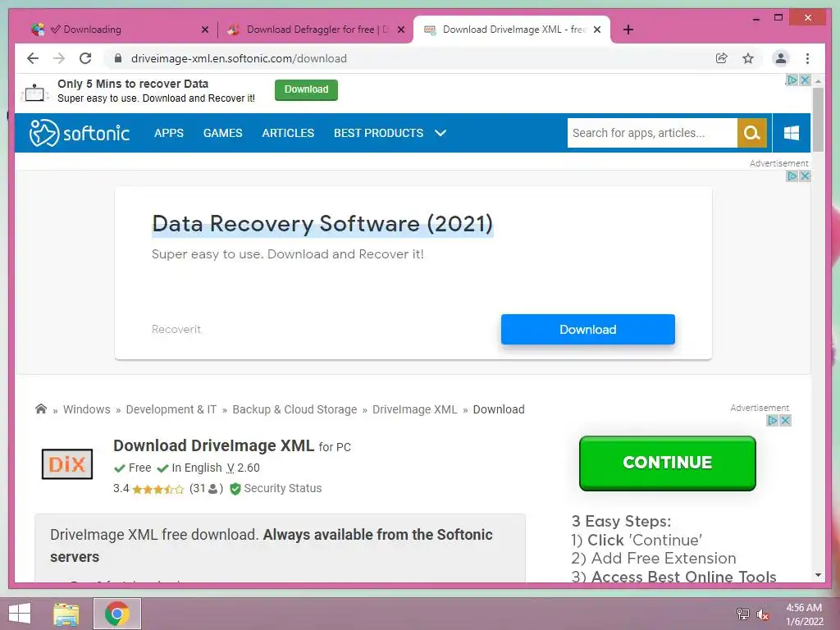Bookmark this page with the star icon
Image resolution: width=840 pixels, height=630 pixels.
coord(748,58)
